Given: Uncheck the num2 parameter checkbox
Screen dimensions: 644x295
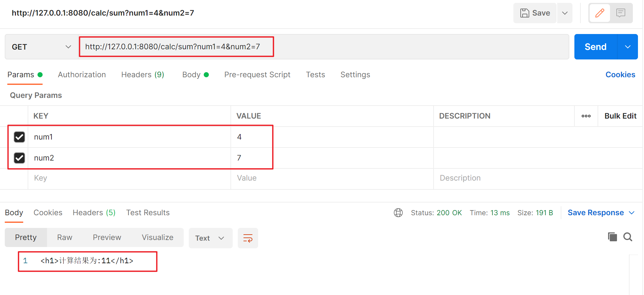Looking at the screenshot, I should coord(19,158).
